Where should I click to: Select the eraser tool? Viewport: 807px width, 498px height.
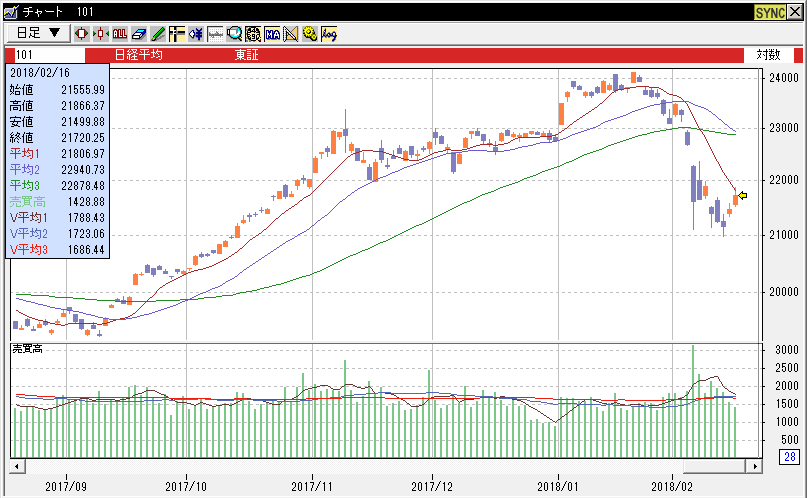pos(139,34)
